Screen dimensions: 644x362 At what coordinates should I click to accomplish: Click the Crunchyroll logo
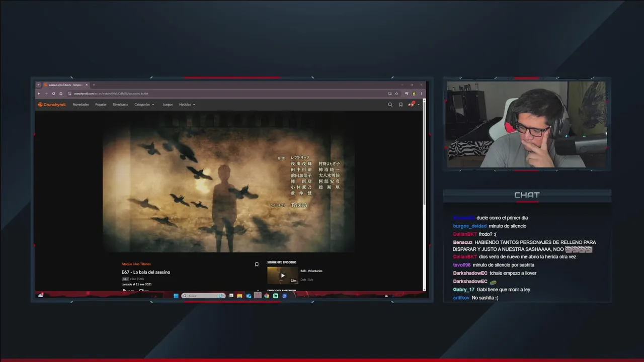coord(52,105)
